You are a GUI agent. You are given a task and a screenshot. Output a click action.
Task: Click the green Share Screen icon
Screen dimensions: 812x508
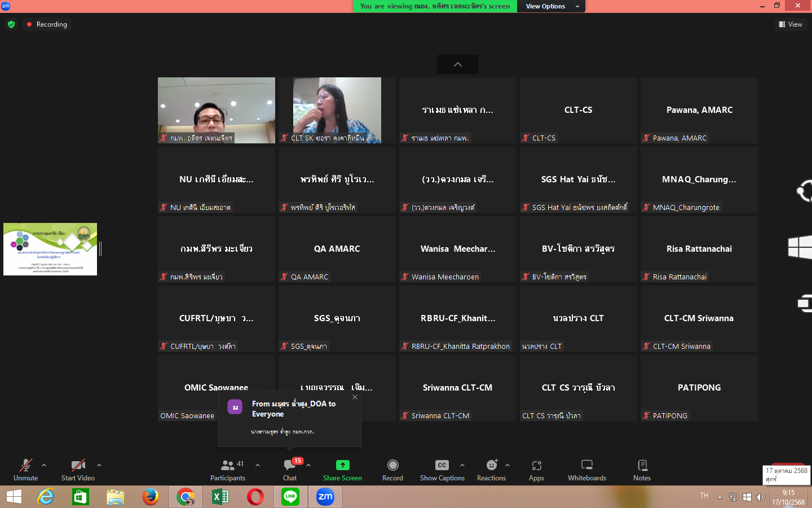click(x=342, y=466)
